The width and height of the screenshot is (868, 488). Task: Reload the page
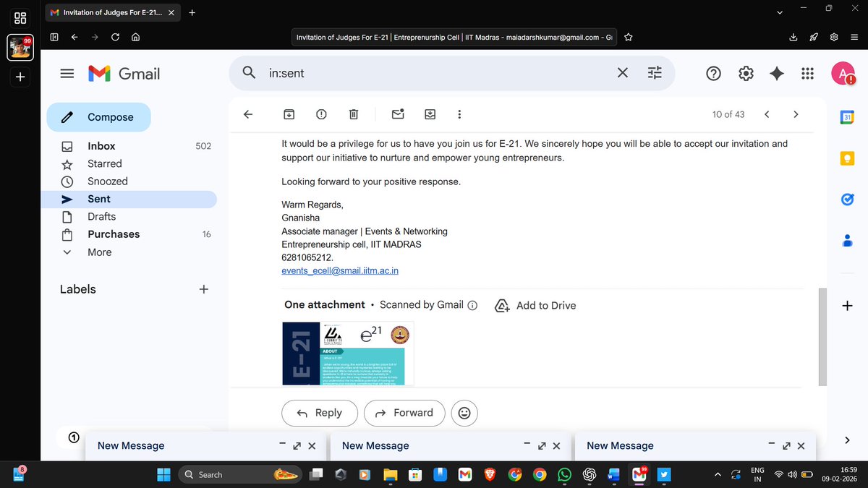115,37
